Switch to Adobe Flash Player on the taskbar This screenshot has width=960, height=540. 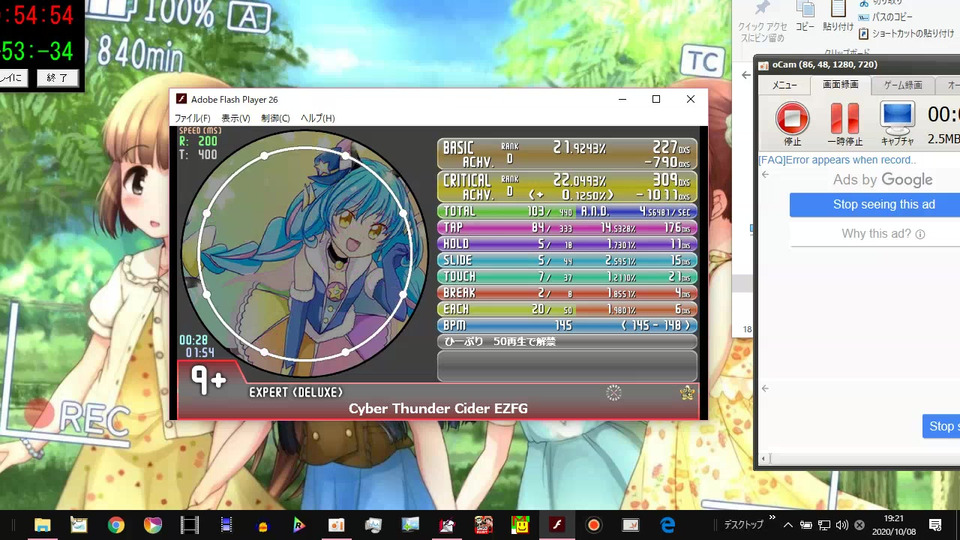click(x=557, y=525)
